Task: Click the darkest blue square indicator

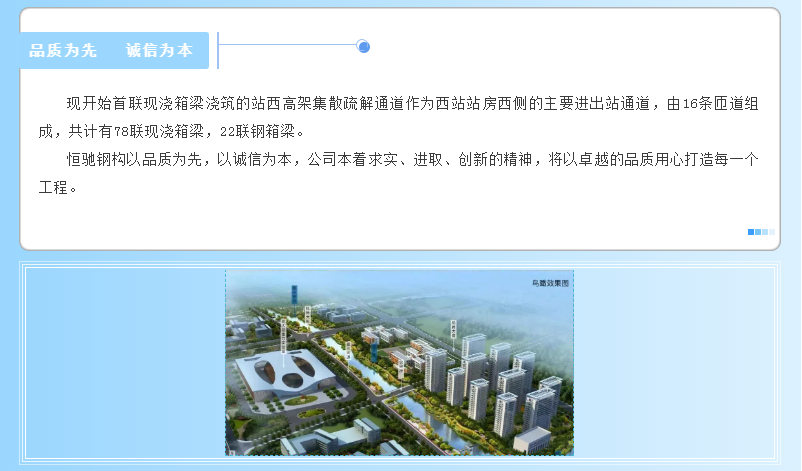Action: (751, 232)
